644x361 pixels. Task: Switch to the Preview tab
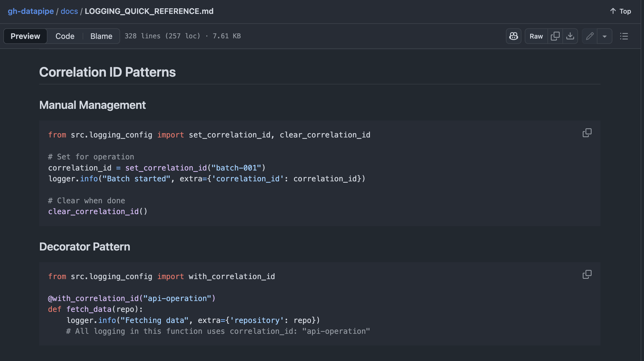click(x=25, y=36)
